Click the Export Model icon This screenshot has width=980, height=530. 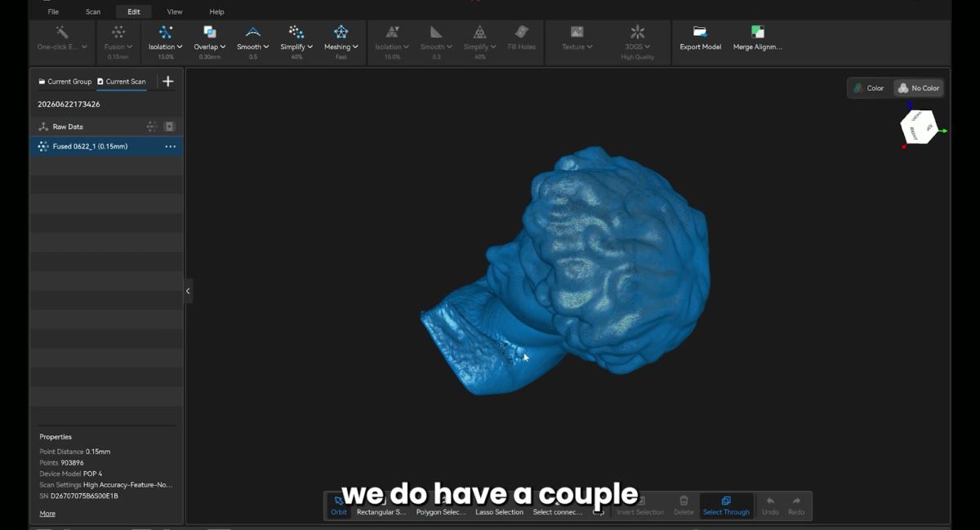(x=700, y=32)
